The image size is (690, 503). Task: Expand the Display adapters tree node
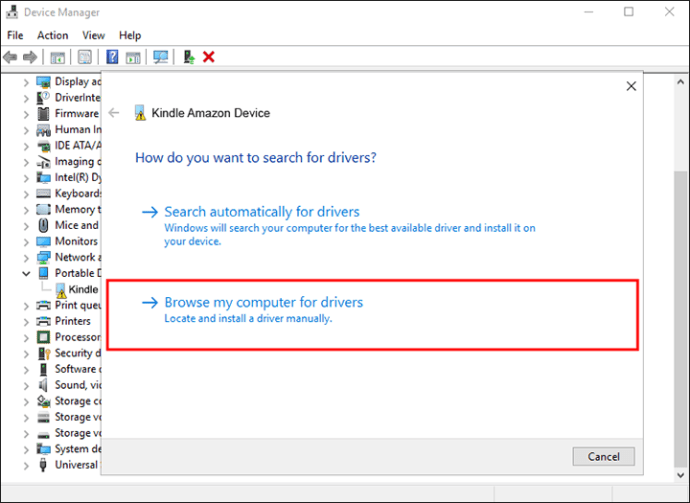(x=26, y=81)
